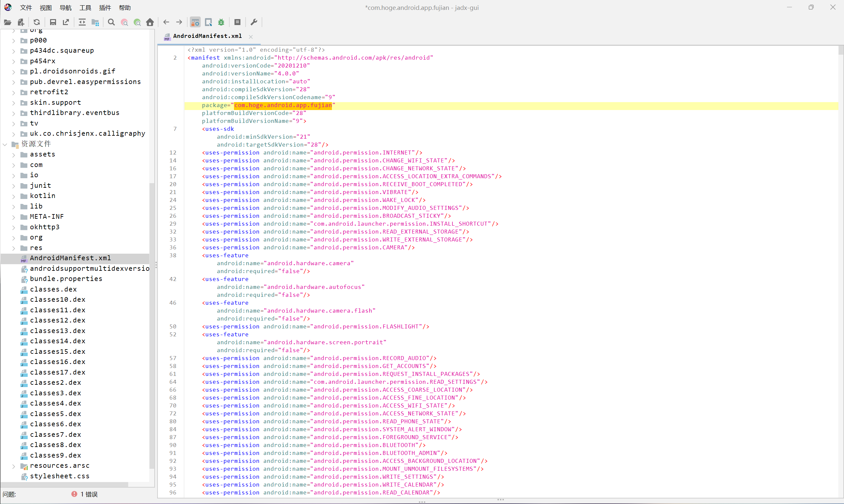Expand the resources.arsc node
Screen dimensions: 844x504
click(x=14, y=466)
